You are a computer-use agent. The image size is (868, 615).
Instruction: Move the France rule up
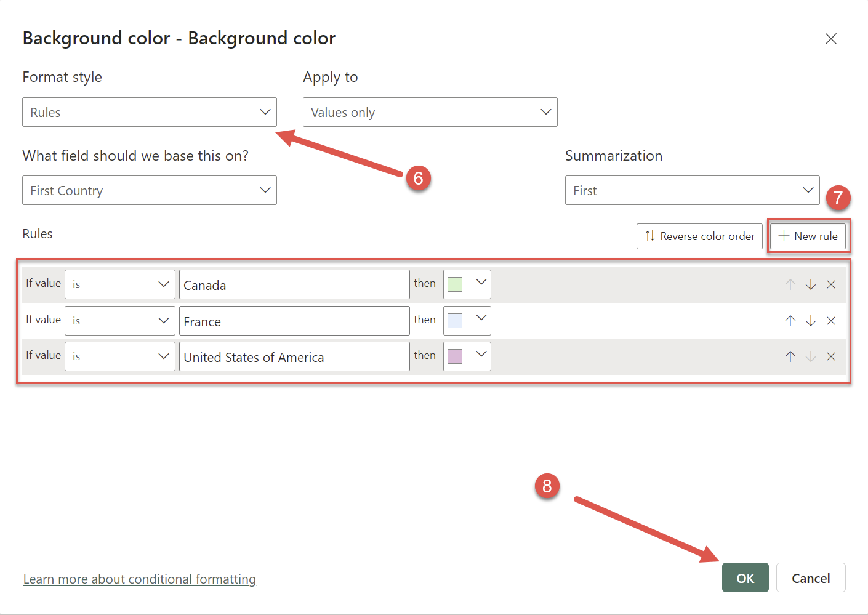click(x=790, y=321)
